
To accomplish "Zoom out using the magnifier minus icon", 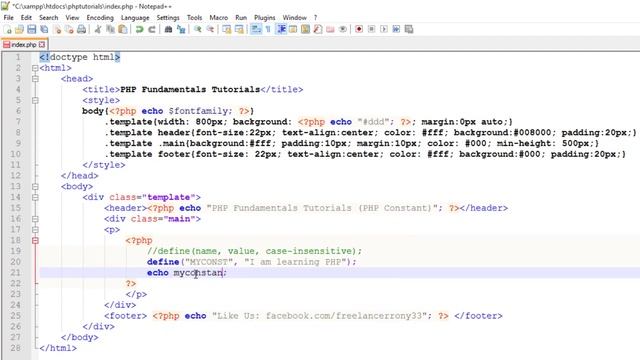I will [x=210, y=29].
